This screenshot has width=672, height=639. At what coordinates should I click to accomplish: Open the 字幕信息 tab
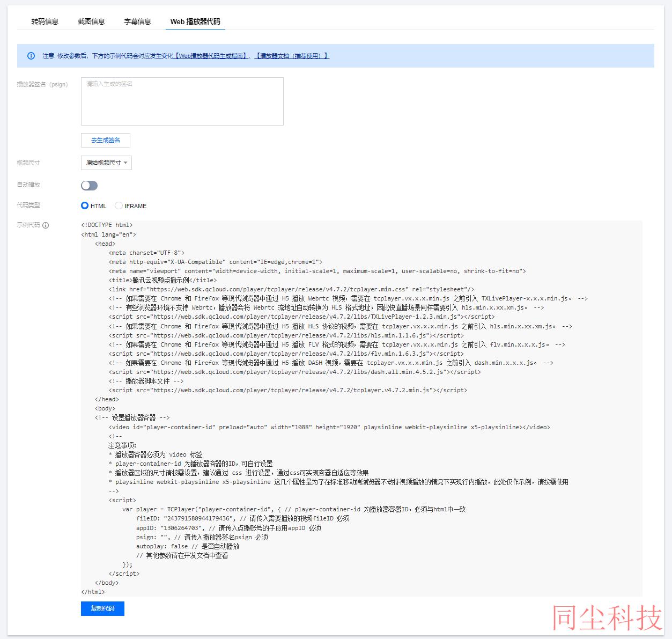pyautogui.click(x=138, y=21)
